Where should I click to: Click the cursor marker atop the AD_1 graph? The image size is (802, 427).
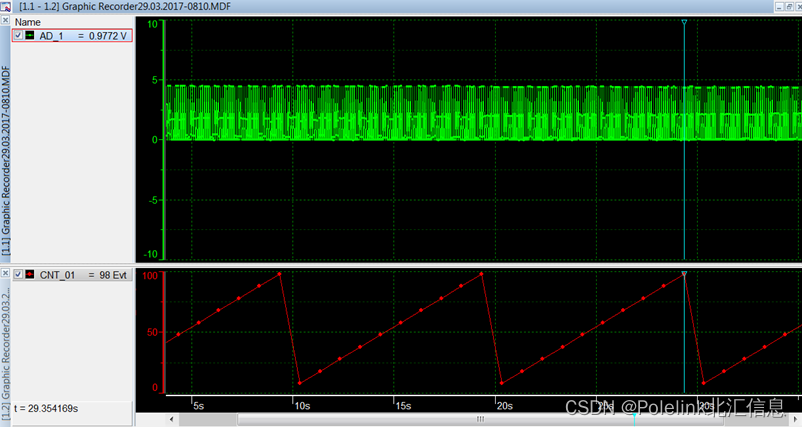click(684, 22)
